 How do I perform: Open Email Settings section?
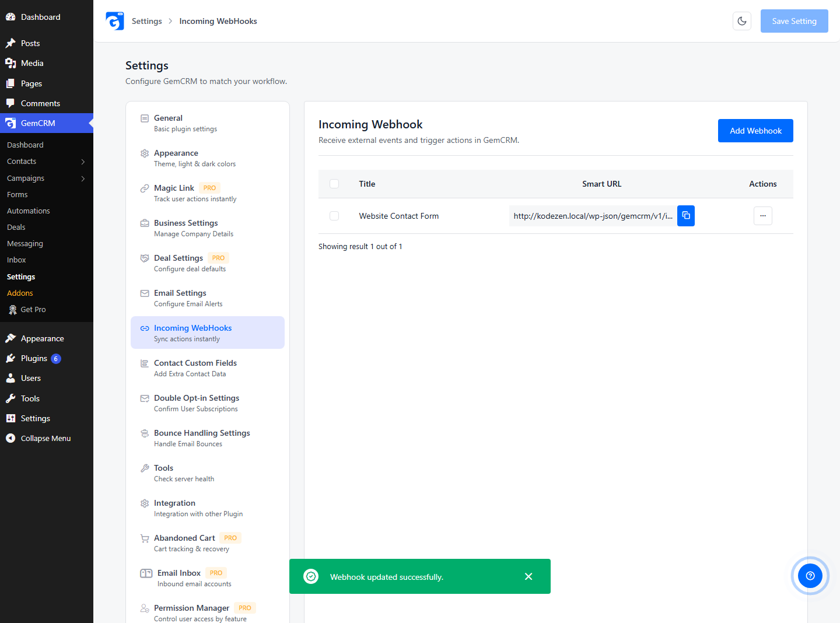pyautogui.click(x=208, y=297)
